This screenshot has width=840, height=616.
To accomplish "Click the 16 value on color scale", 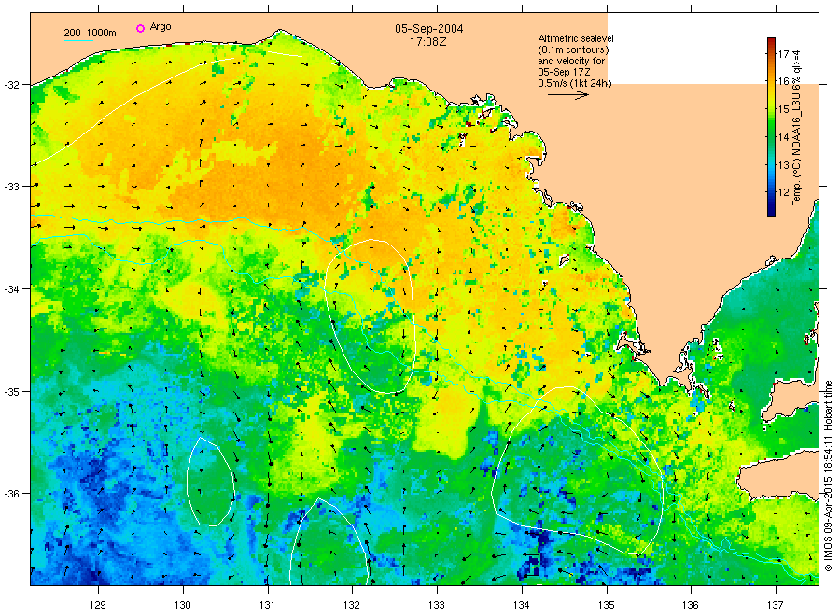I will click(783, 81).
